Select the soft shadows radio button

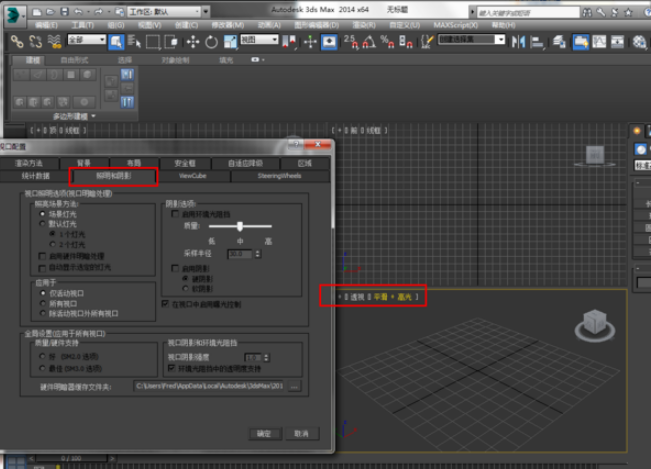186,288
